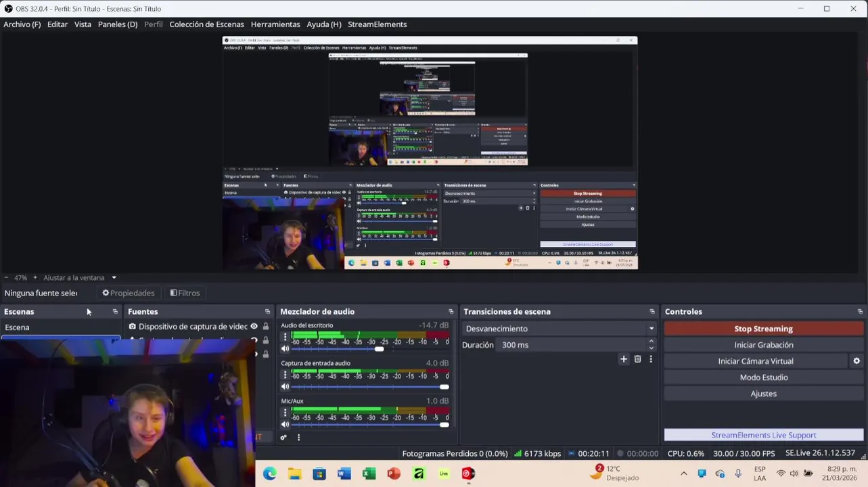868x487 pixels.
Task: Open Audio del escritorio three-dot options
Action: (x=285, y=337)
